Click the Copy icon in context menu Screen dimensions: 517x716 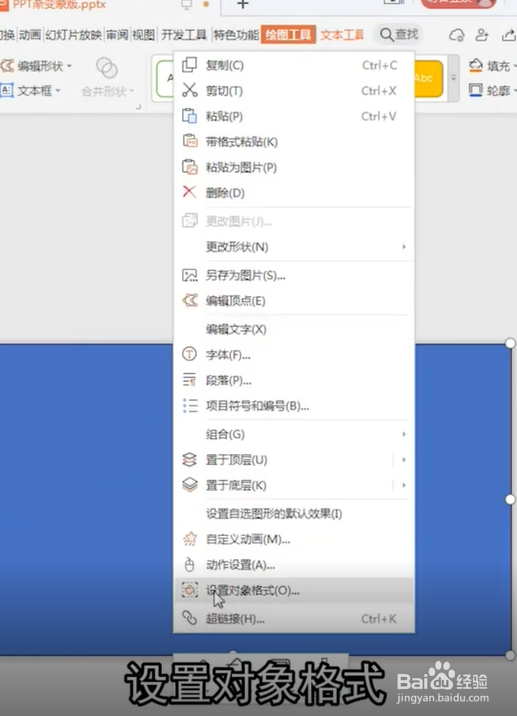click(190, 65)
